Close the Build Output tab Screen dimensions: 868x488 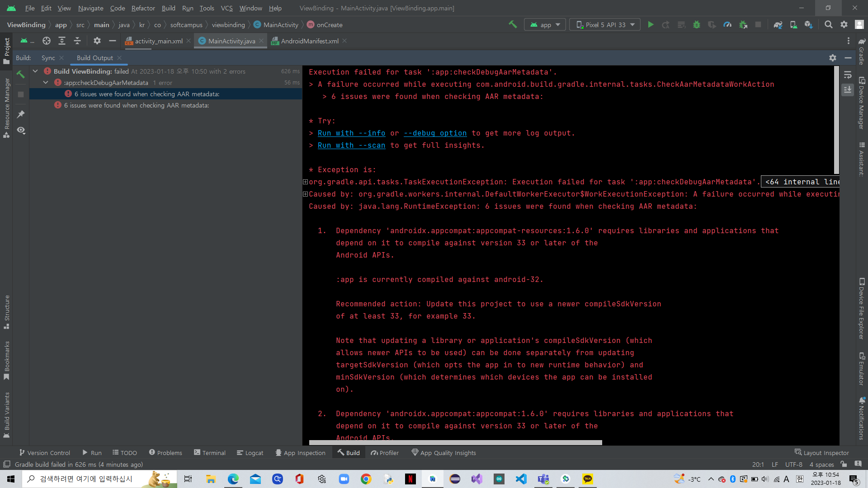(x=119, y=58)
